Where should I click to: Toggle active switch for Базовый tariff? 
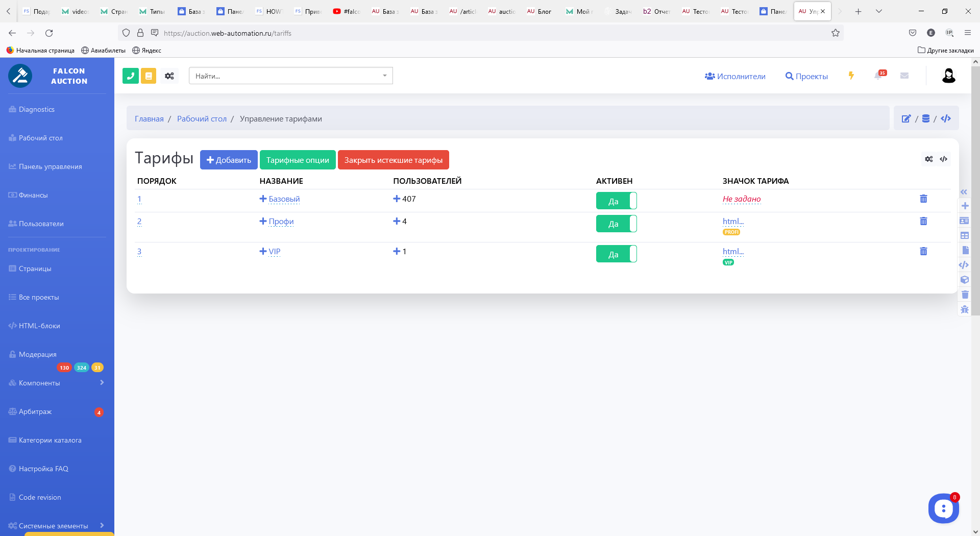click(616, 201)
